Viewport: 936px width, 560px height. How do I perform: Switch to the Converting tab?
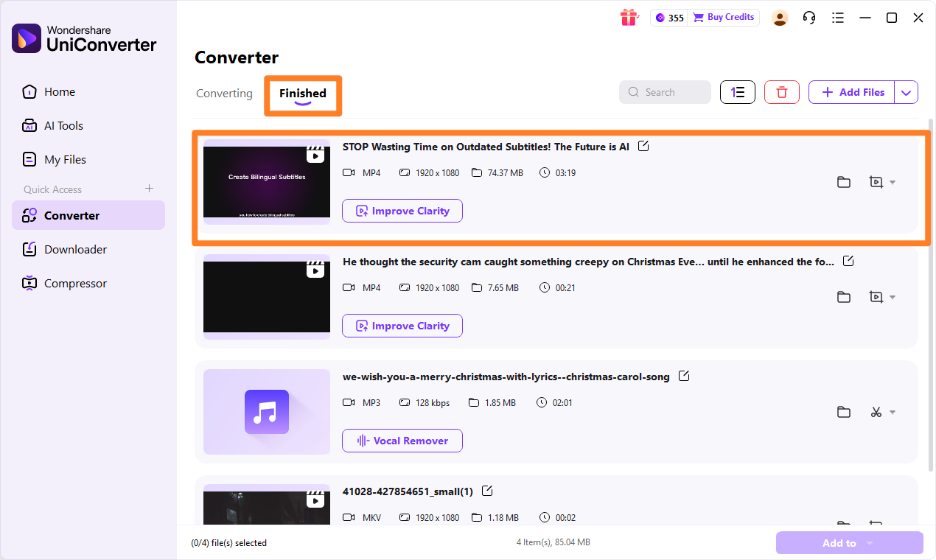click(223, 93)
